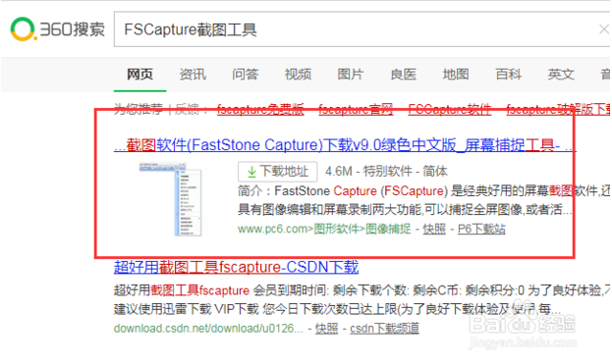Open 超好用截图工具fscapture-CSDN下载 result
Screen dimensions: 612x364
(236, 267)
